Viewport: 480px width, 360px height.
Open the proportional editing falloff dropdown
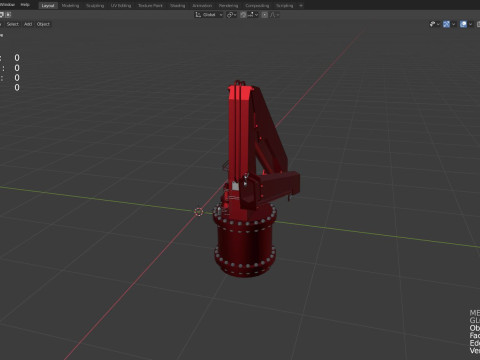pos(274,15)
